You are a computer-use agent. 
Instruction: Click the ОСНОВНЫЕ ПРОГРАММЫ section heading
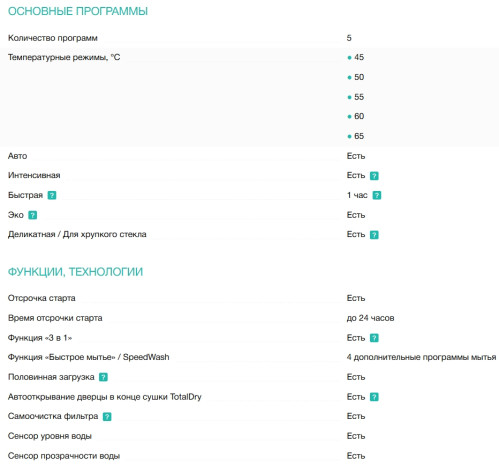[78, 11]
